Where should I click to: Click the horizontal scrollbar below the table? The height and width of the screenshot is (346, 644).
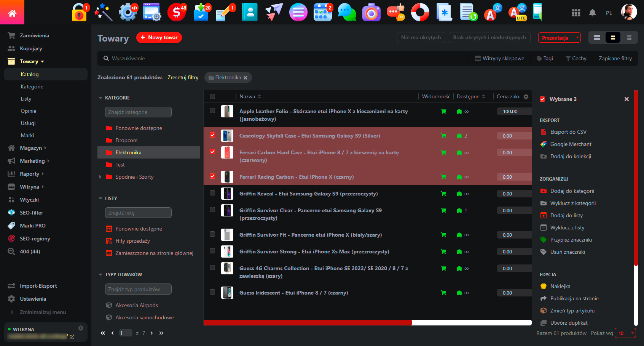click(308, 323)
